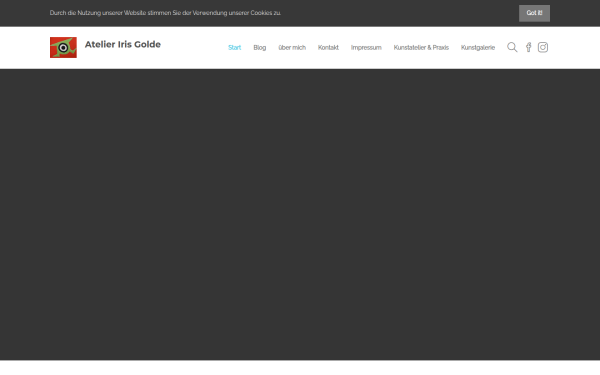Visit the Facebook page icon
Screen dimensions: 600x375
528,47
